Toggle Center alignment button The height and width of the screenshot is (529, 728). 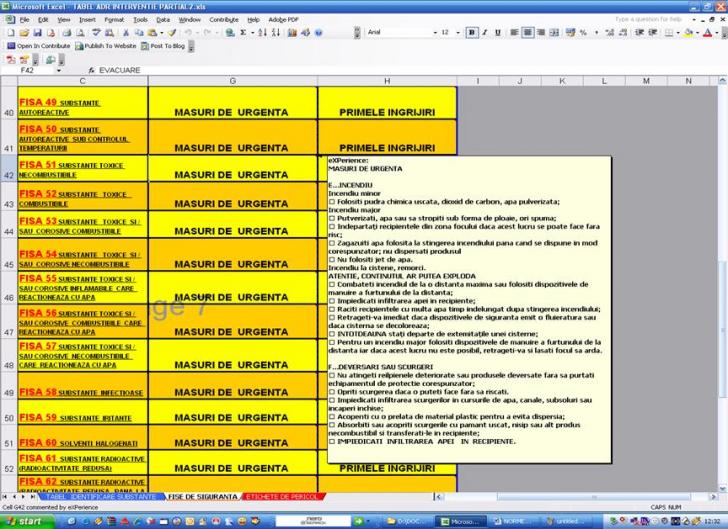pyautogui.click(x=527, y=33)
